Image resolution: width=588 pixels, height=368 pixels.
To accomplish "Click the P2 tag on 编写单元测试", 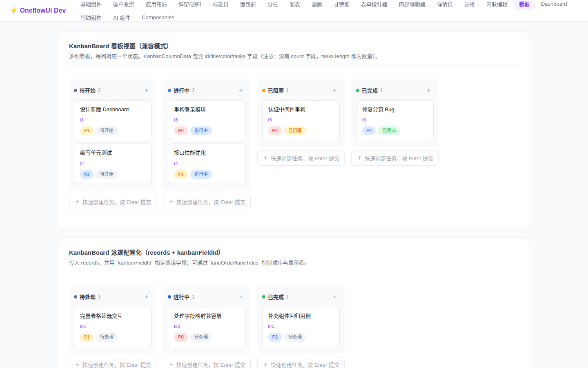I will pyautogui.click(x=87, y=174).
